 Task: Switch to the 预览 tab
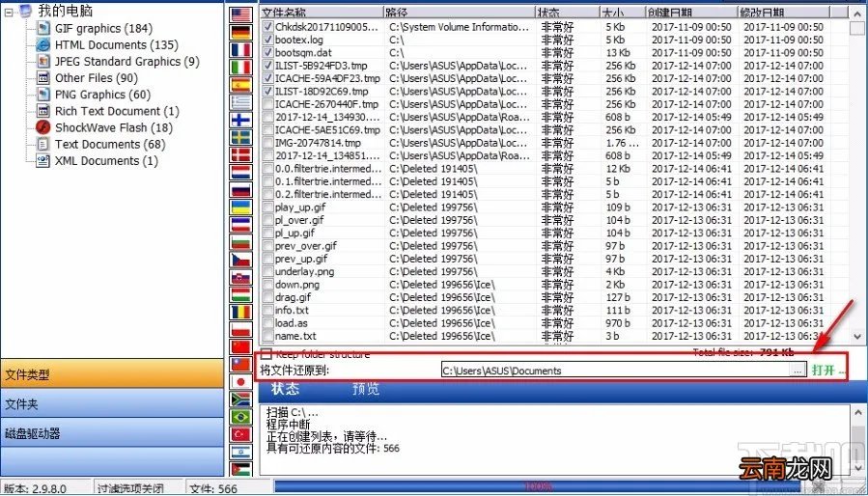(367, 389)
